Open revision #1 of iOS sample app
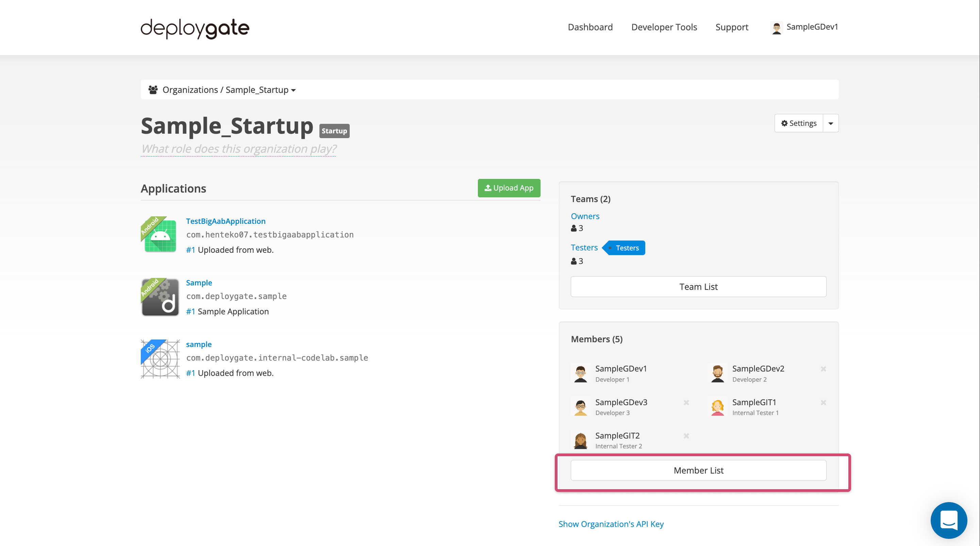Image resolution: width=980 pixels, height=546 pixels. click(190, 373)
